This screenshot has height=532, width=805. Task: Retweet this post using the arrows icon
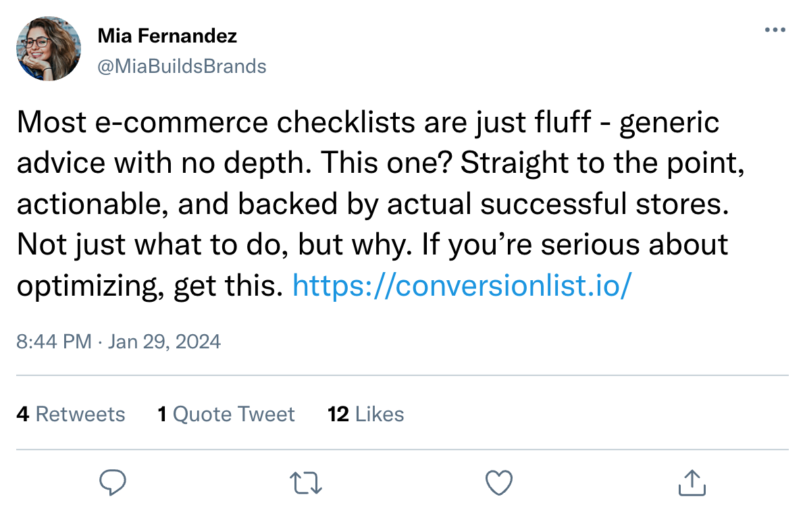tap(306, 483)
